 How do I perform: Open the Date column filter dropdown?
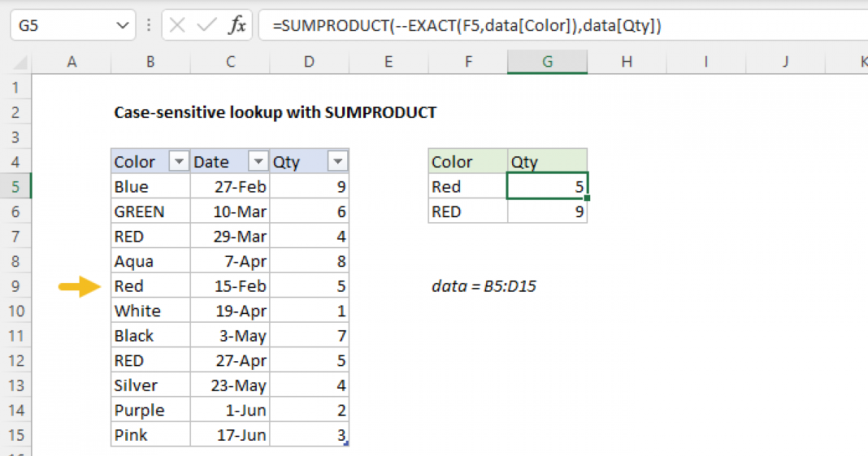click(x=258, y=161)
